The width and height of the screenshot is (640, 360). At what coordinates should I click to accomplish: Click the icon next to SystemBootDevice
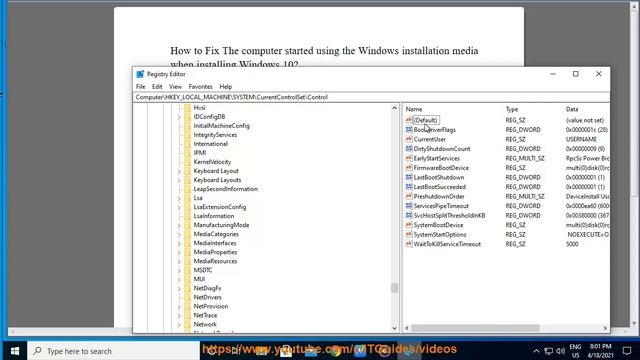pyautogui.click(x=409, y=225)
